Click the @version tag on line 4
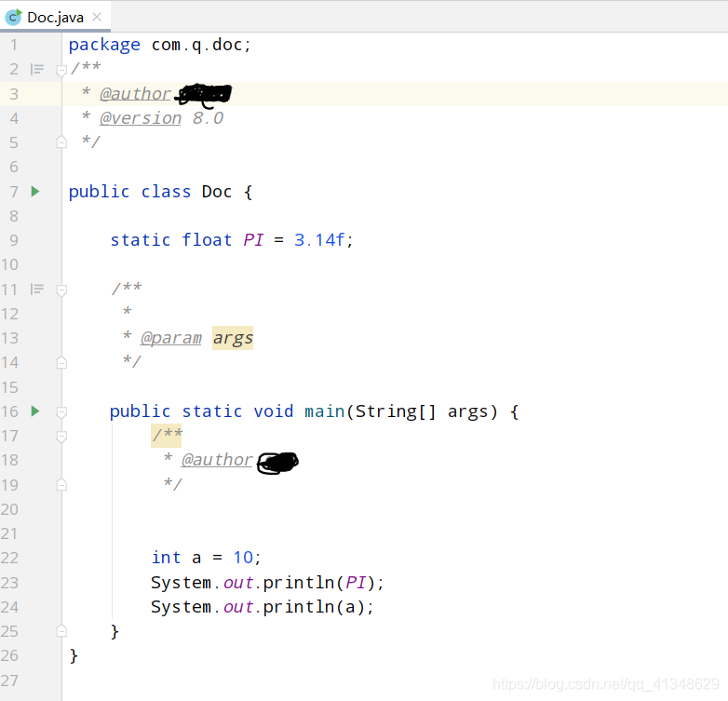 [141, 118]
